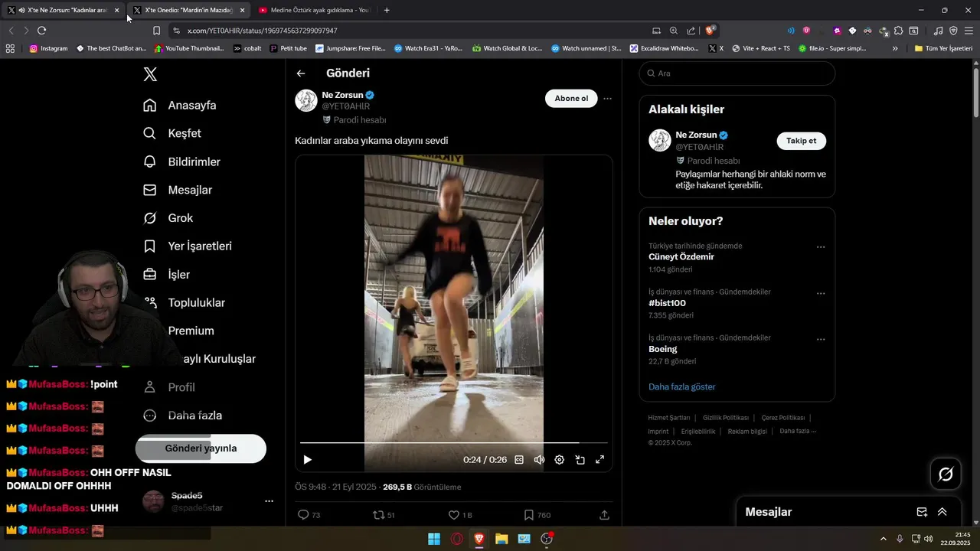
Task: Switch to Medine Öztürk YouTube tab
Action: pos(314,10)
